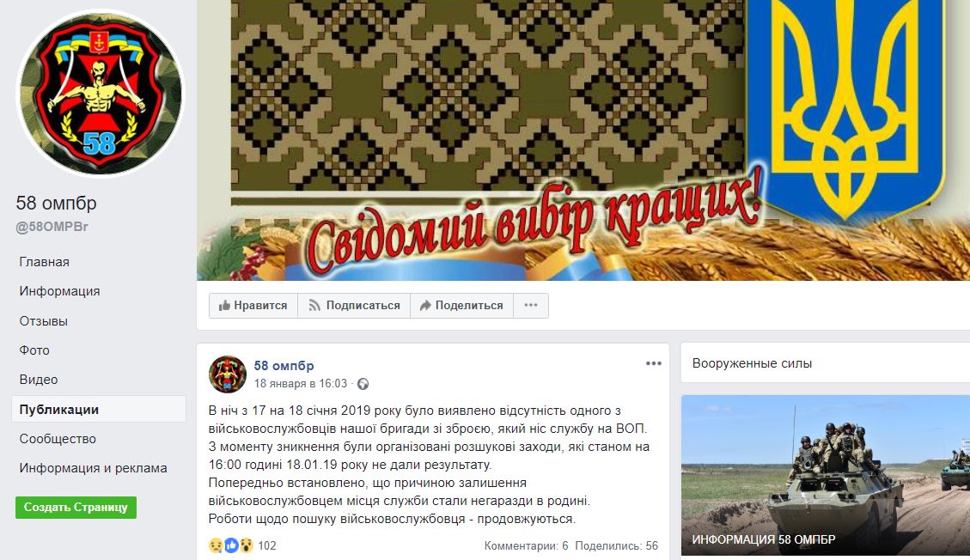Switch to the Видео section

coord(39,380)
